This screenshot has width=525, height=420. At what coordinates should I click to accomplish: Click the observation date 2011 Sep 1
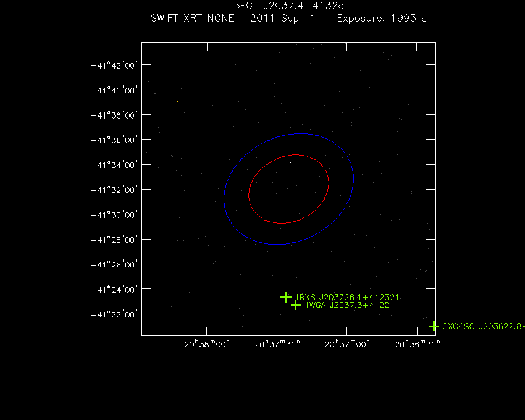pyautogui.click(x=283, y=19)
